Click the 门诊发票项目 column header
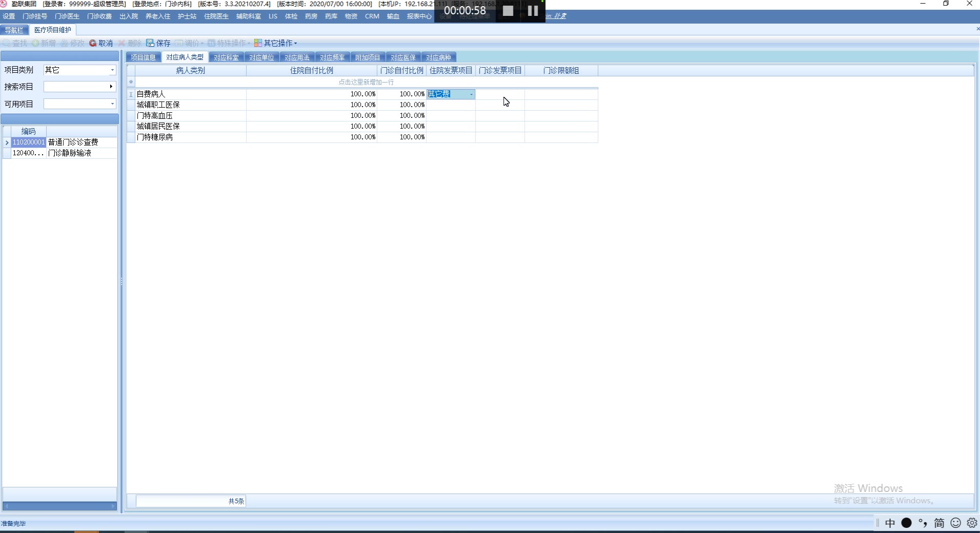This screenshot has width=980, height=533. pos(500,71)
